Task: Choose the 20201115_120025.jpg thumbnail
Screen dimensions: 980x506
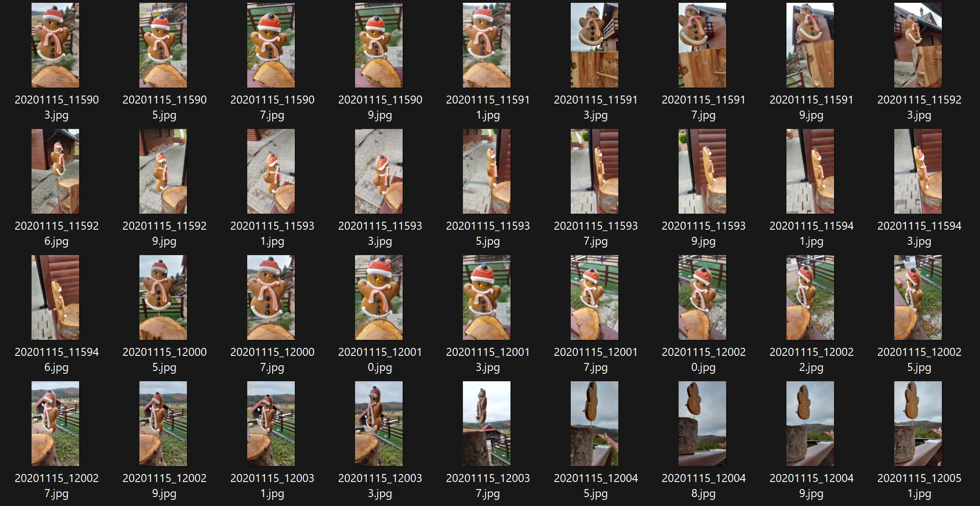Action: click(918, 297)
